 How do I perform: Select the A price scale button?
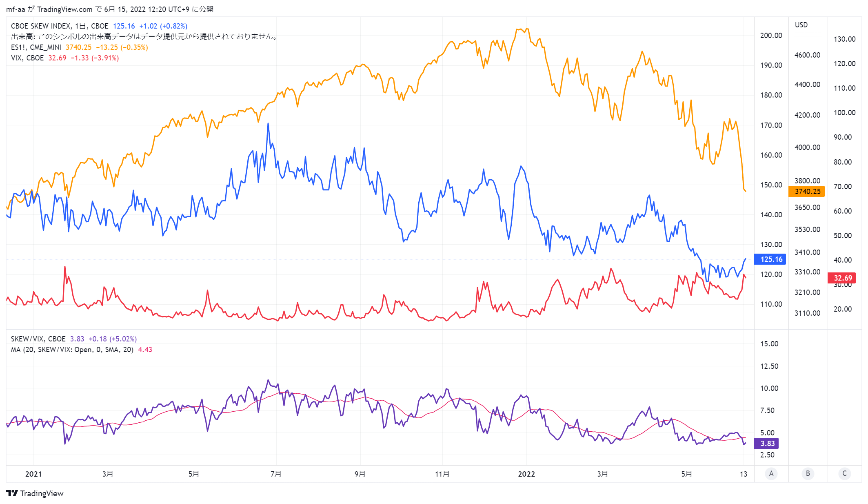tap(771, 473)
